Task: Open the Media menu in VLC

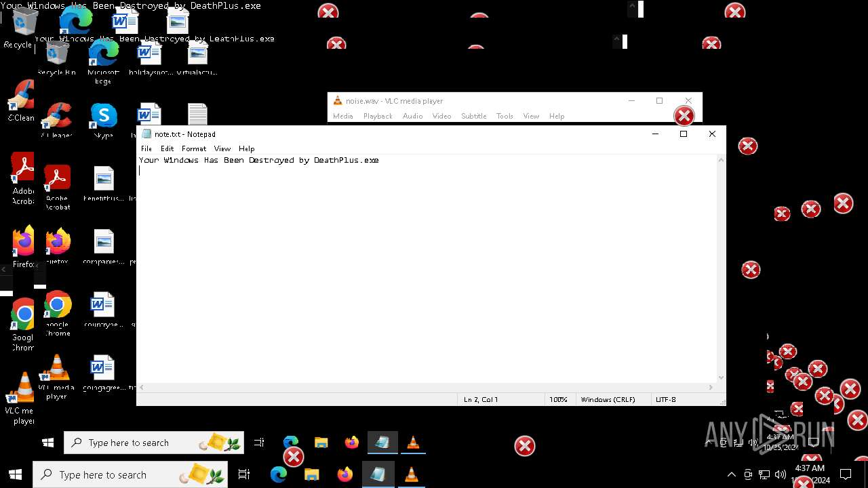Action: [x=342, y=116]
